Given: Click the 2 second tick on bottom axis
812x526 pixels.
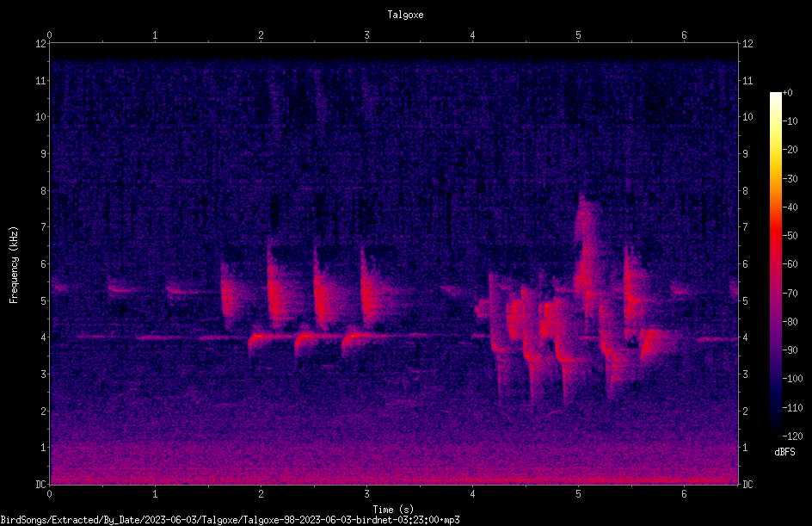Looking at the screenshot, I should (261, 494).
